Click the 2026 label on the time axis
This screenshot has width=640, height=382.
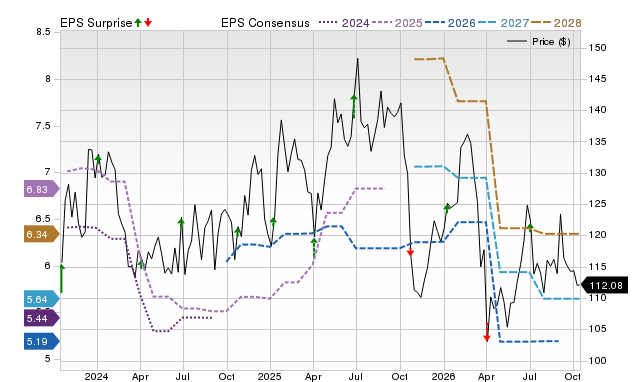[x=443, y=376]
